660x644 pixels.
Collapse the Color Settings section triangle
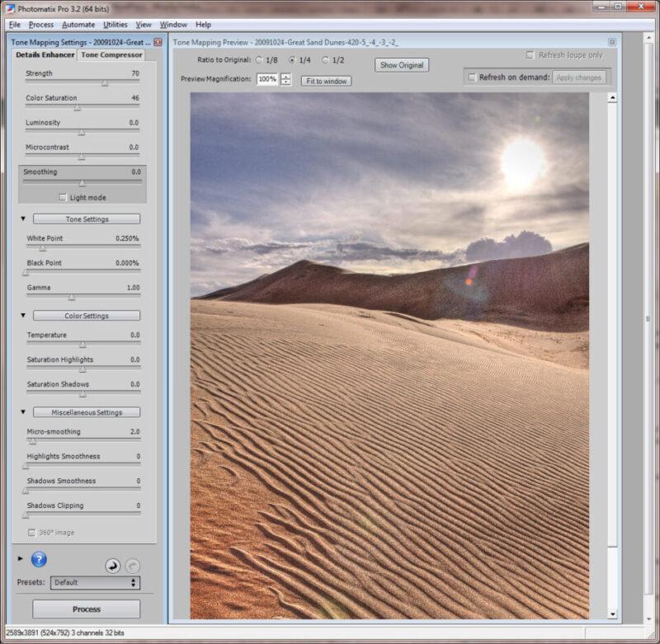point(23,316)
